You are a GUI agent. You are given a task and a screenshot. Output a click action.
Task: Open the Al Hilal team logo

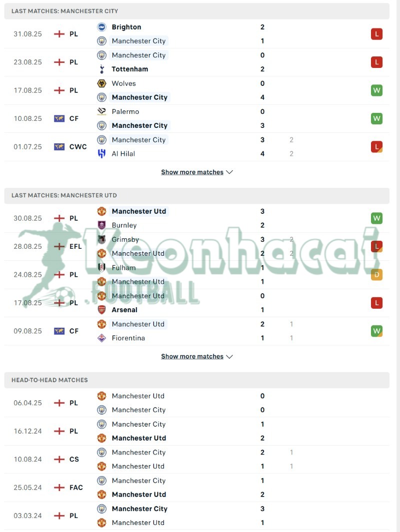click(102, 153)
